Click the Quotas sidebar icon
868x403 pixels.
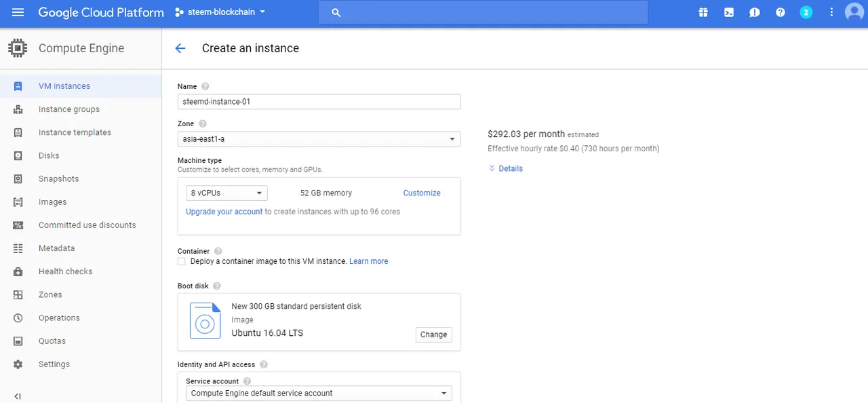18,341
